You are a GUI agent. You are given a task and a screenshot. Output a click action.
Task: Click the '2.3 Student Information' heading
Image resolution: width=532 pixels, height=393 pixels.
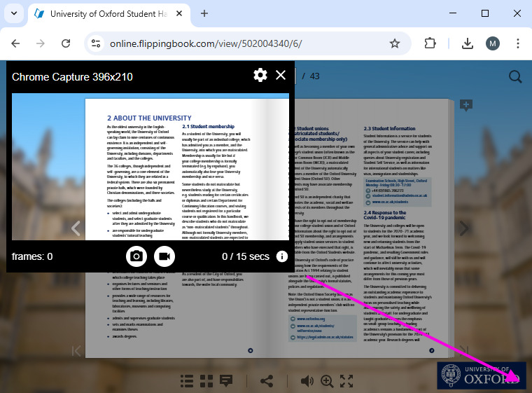point(389,128)
